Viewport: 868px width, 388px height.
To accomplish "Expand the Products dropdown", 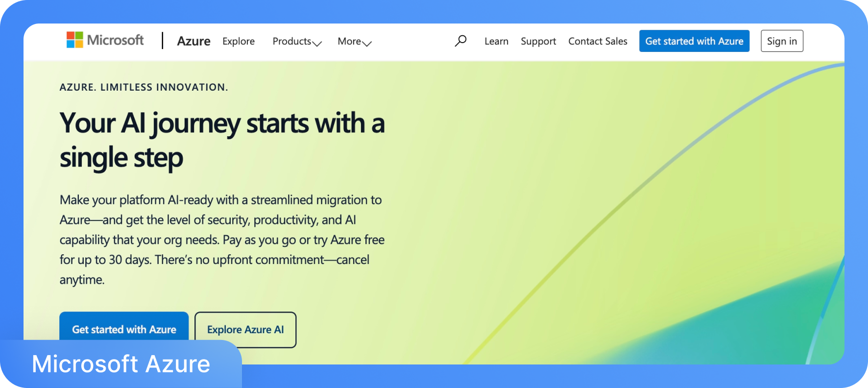I will (297, 42).
